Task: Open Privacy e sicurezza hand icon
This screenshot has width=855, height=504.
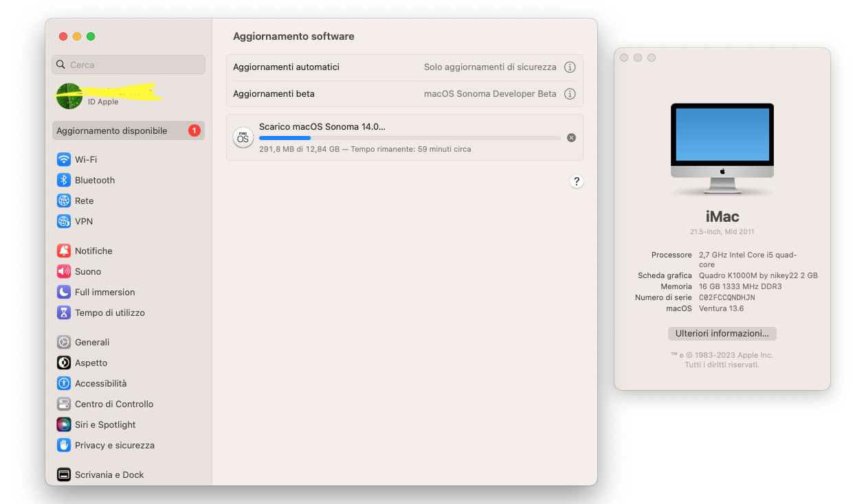Action: point(64,445)
